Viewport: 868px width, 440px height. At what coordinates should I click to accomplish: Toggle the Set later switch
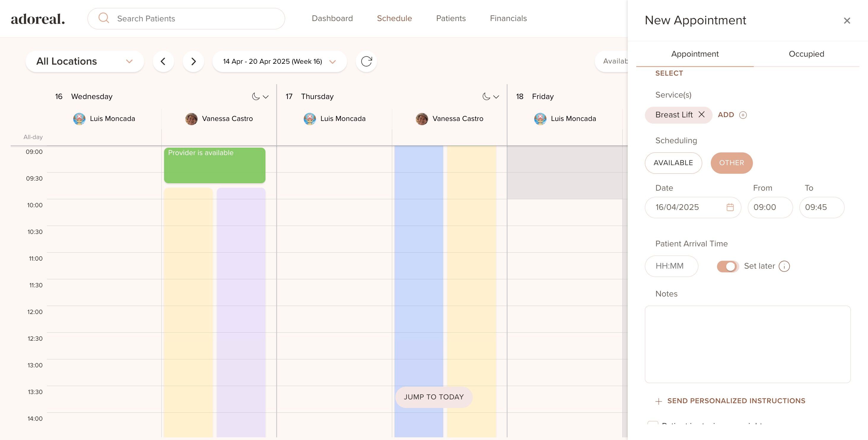pyautogui.click(x=727, y=266)
